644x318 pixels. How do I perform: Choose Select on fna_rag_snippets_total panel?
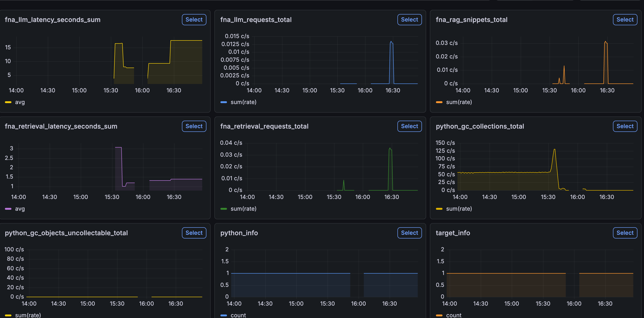coord(625,20)
